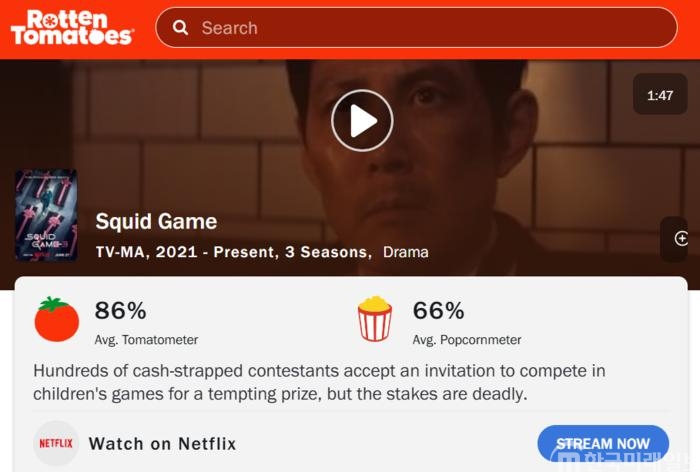Viewport: 700px width, 472px height.
Task: Click the popcorn bucket Popcornmeter icon
Action: pyautogui.click(x=375, y=319)
